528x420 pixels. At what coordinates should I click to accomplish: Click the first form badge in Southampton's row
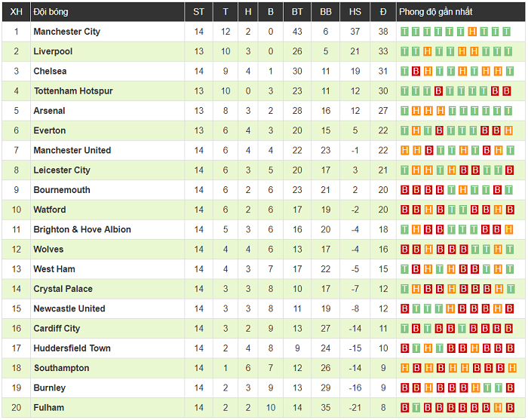(405, 368)
